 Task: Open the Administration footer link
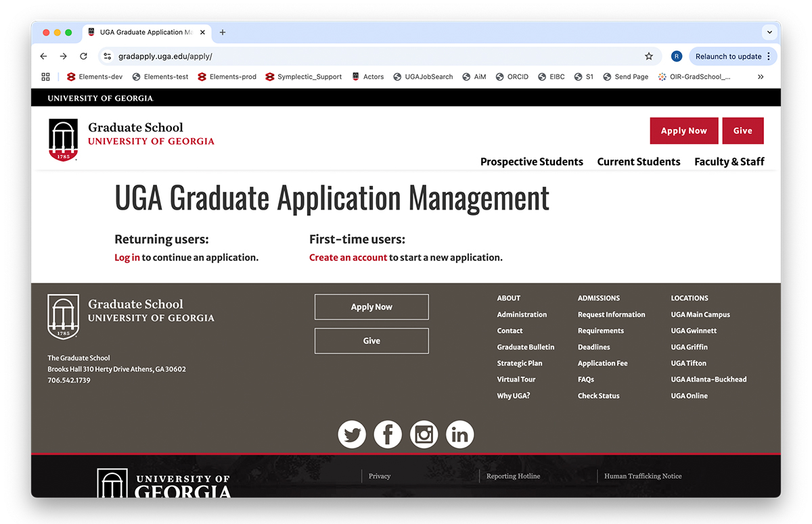(x=522, y=314)
